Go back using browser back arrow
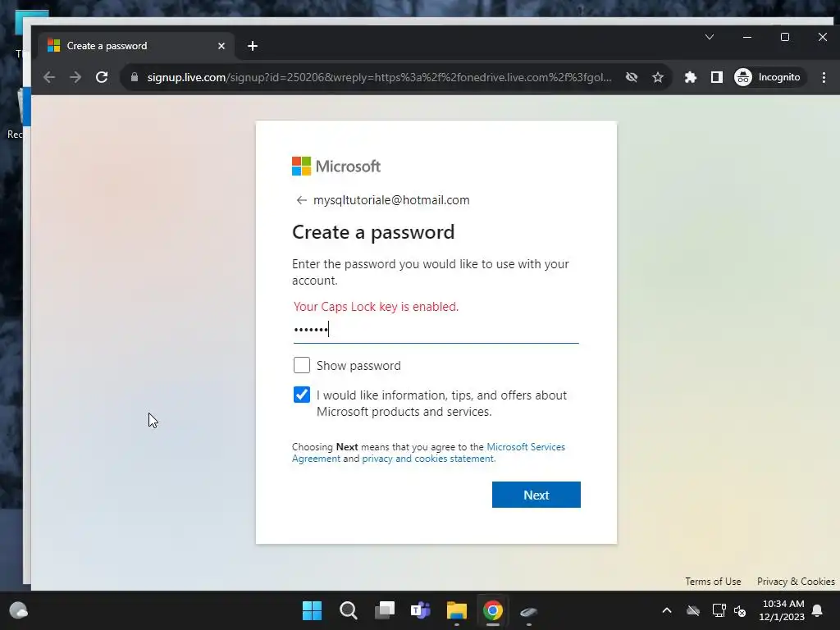 [49, 77]
